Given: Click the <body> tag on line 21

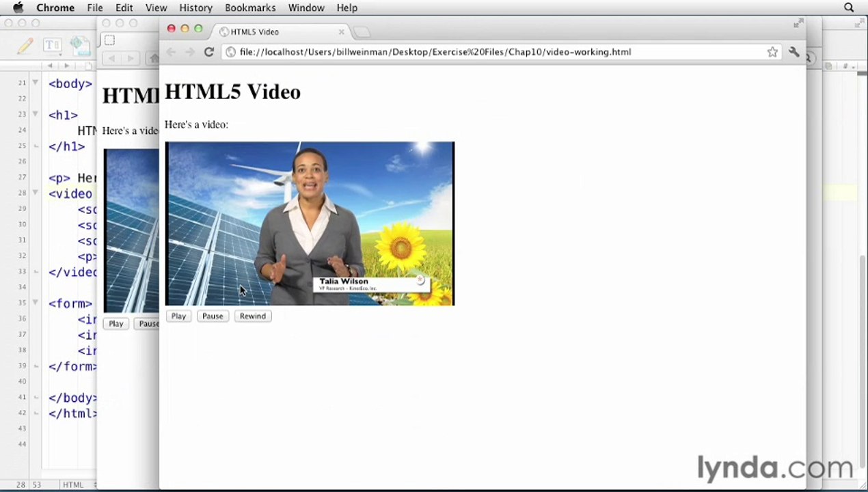Looking at the screenshot, I should [70, 83].
